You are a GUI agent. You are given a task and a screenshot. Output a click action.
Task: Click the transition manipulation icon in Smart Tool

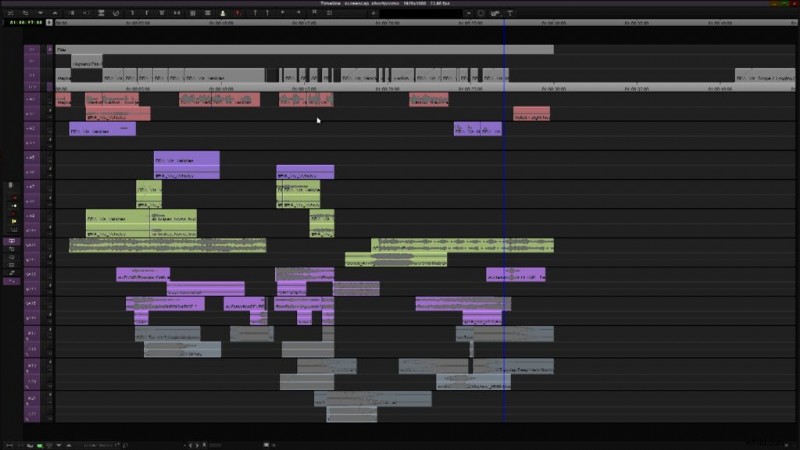pyautogui.click(x=14, y=230)
